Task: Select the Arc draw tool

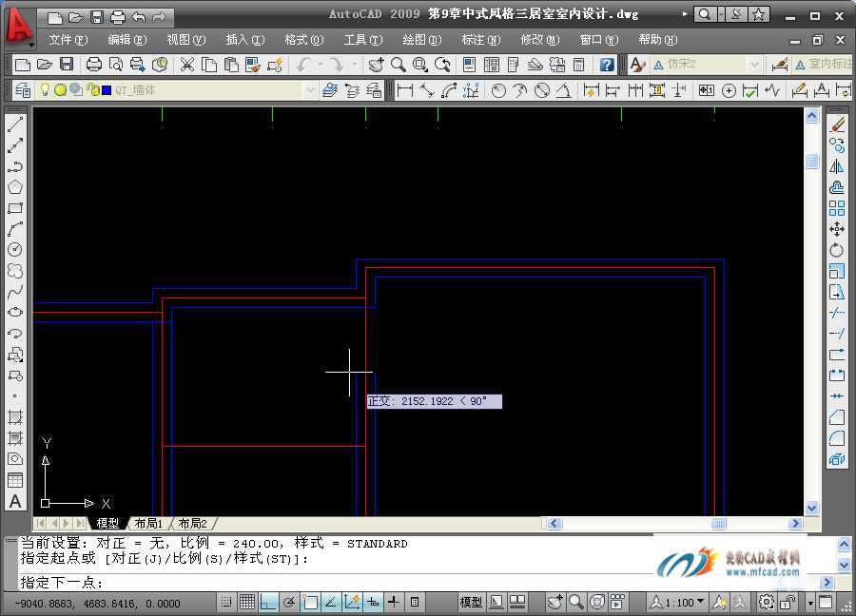Action: click(x=15, y=228)
